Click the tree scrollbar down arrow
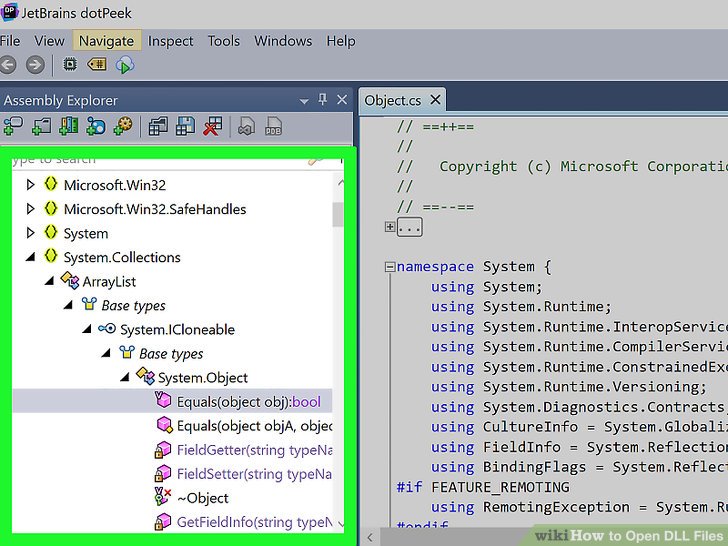728x546 pixels. tap(341, 524)
